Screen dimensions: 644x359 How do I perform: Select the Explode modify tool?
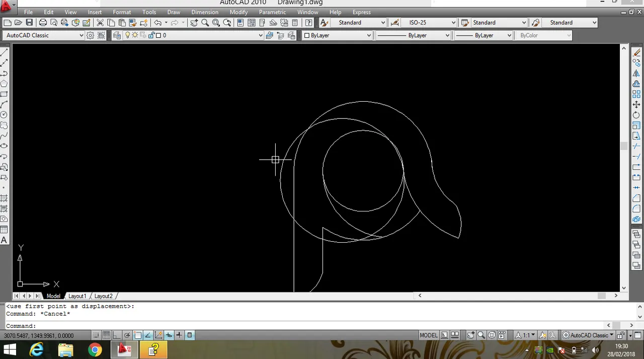click(636, 219)
